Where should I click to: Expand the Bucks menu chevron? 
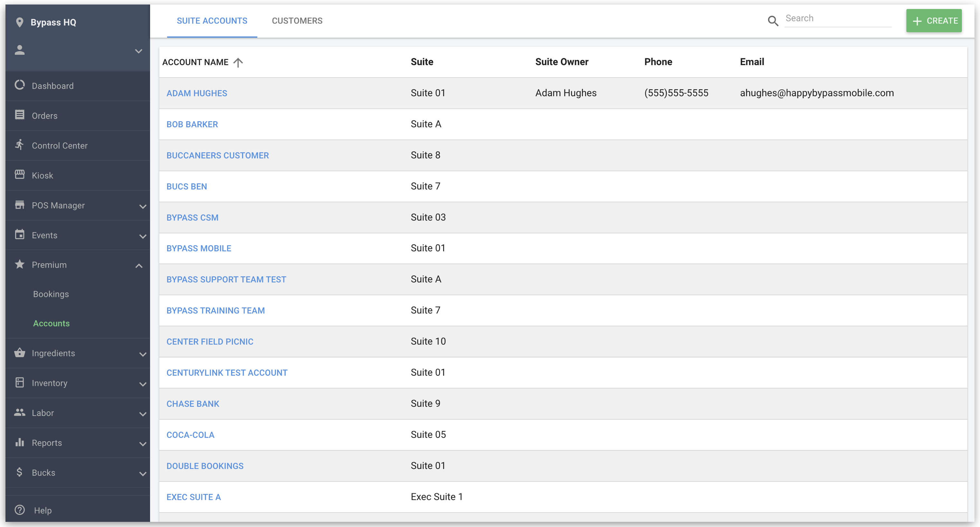tap(143, 474)
